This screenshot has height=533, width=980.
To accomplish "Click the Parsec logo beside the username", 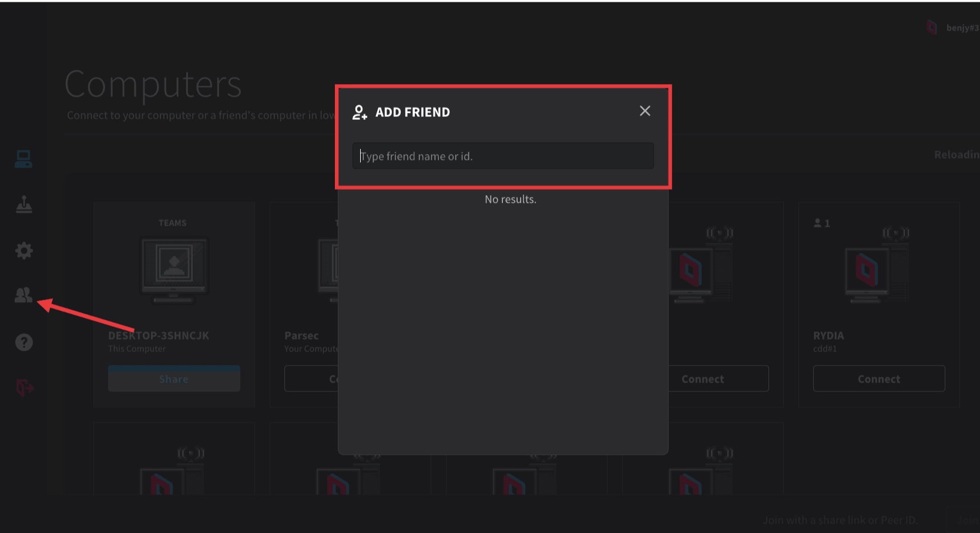I will 931,27.
